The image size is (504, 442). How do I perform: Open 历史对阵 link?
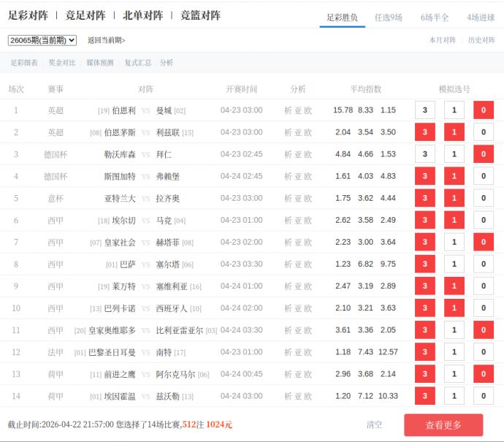coord(481,40)
